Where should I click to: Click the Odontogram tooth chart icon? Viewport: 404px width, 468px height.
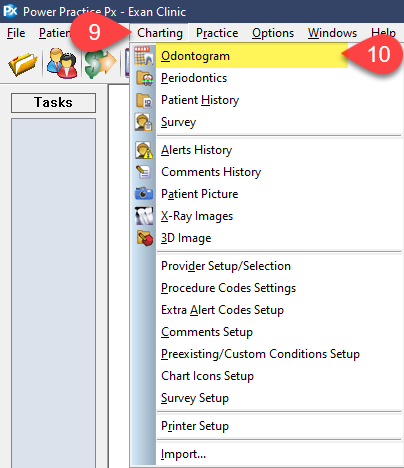pyautogui.click(x=144, y=56)
